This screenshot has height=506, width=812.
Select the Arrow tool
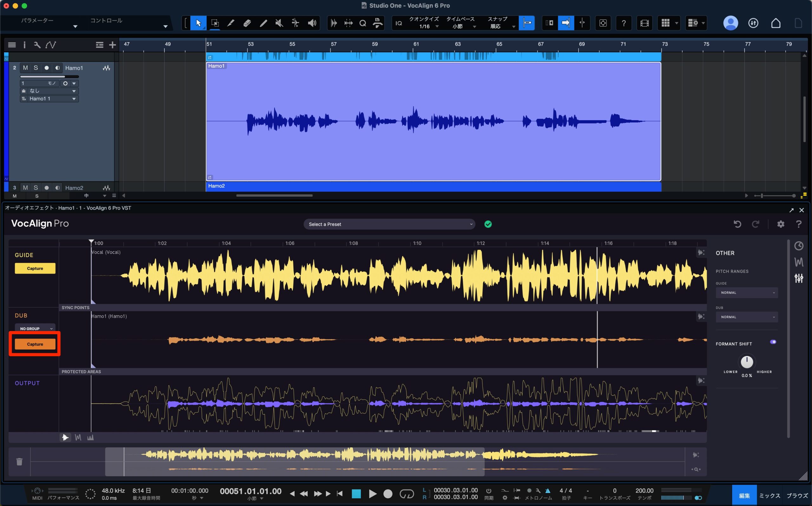[199, 23]
